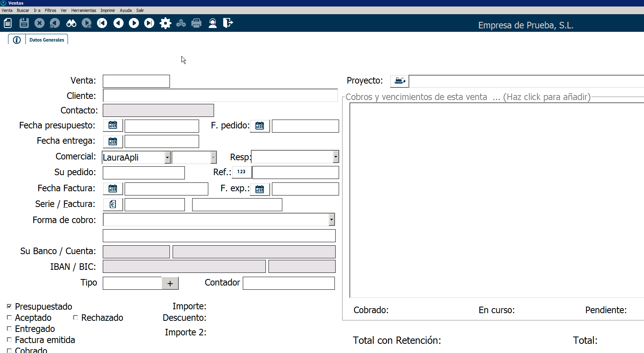Image resolution: width=644 pixels, height=353 pixels.
Task: Tick the Rechazado checkbox
Action: tap(76, 317)
